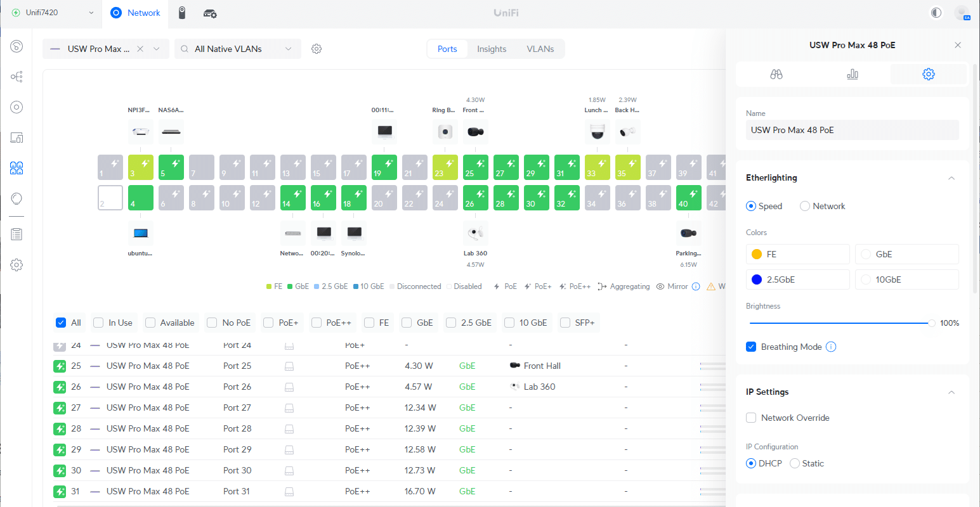Open the All Native VLANs dropdown

click(x=237, y=49)
